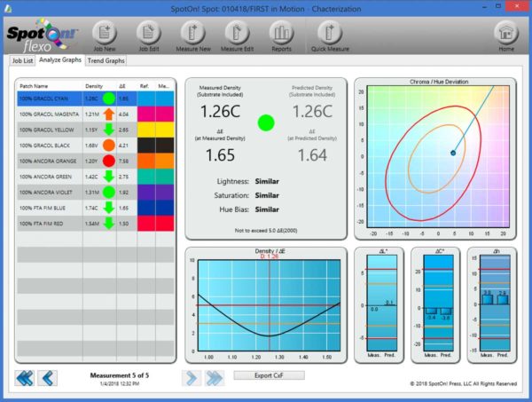532x402 pixels.
Task: Click the Ref. column header
Action: coord(145,86)
